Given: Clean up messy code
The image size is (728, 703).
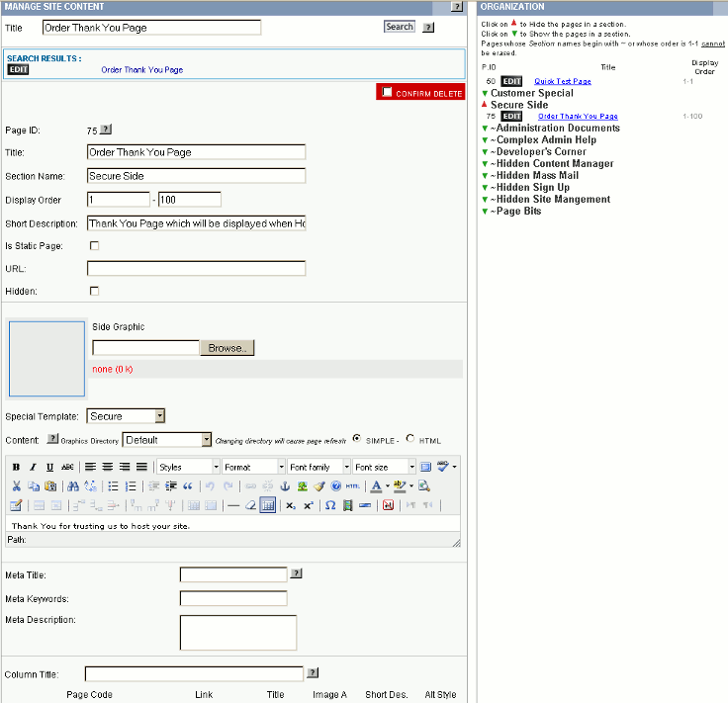Looking at the screenshot, I should point(318,485).
